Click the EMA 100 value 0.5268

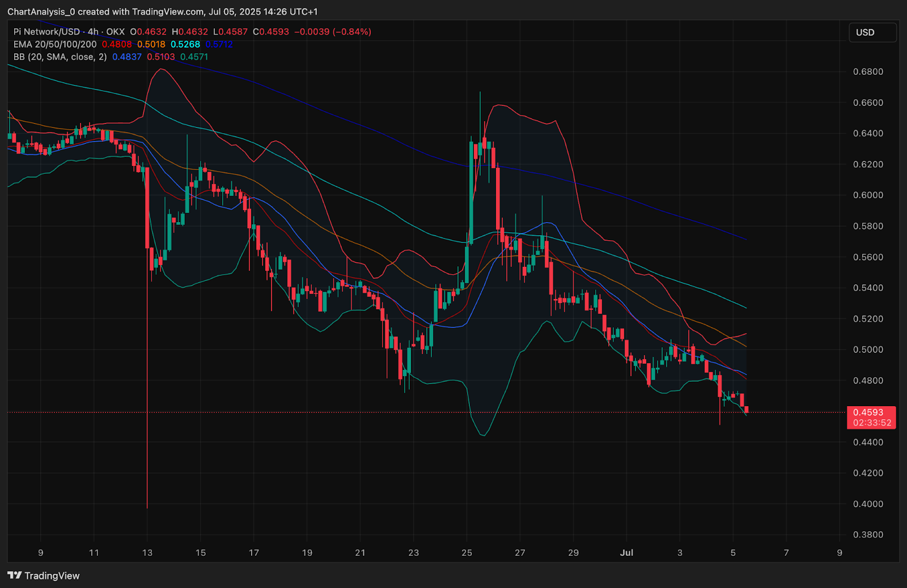185,44
